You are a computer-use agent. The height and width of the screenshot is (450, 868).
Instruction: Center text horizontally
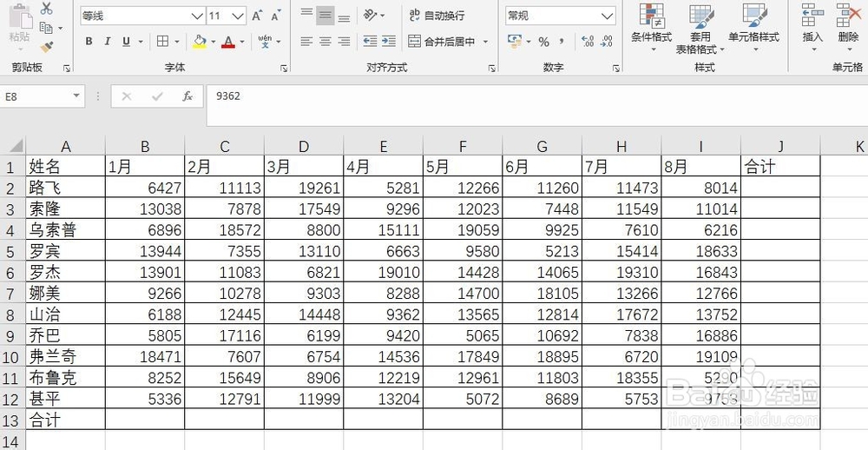tap(325, 41)
